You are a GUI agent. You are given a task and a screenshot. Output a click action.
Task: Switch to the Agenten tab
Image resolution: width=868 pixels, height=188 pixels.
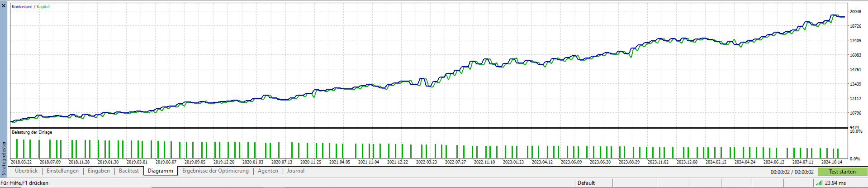coord(268,171)
